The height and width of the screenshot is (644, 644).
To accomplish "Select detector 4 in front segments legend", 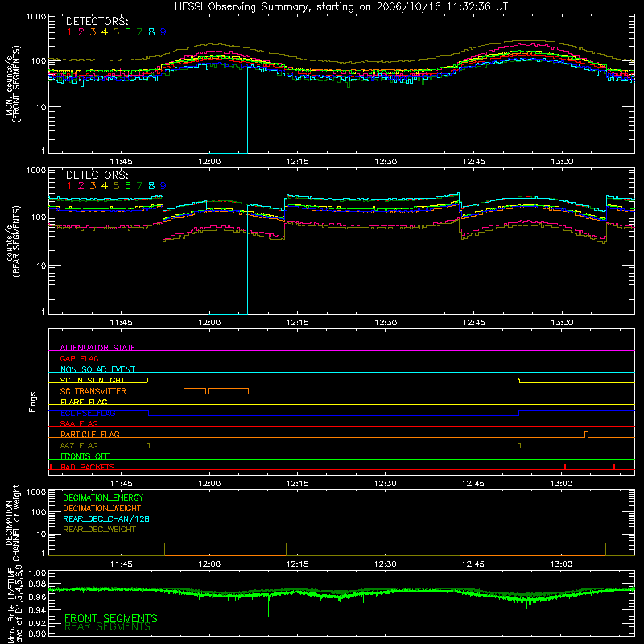I will point(105,32).
